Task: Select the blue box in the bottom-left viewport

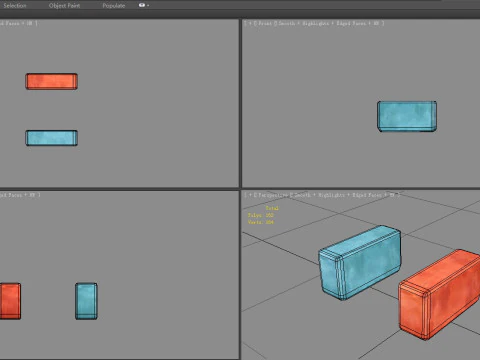Action: pyautogui.click(x=86, y=301)
